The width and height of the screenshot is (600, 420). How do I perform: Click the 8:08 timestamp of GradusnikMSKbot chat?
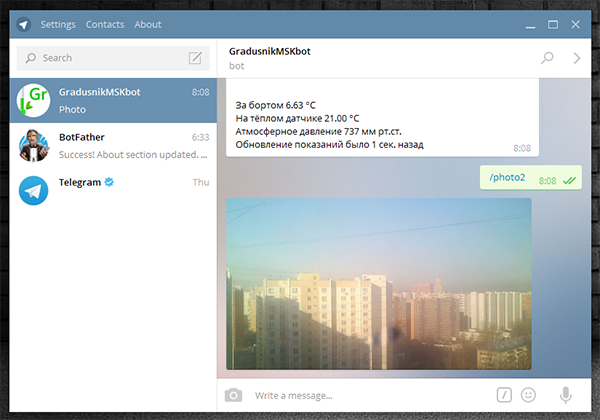[201, 92]
